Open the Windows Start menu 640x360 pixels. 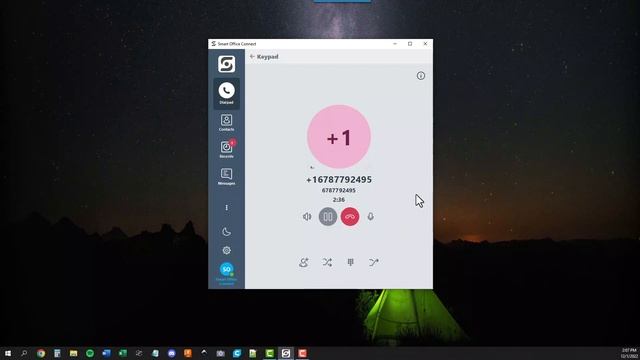(x=8, y=353)
